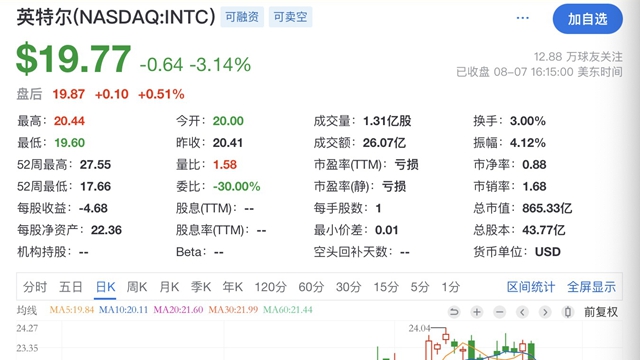Click the 可卖空 tag
This screenshot has height=360, width=640.
point(290,17)
